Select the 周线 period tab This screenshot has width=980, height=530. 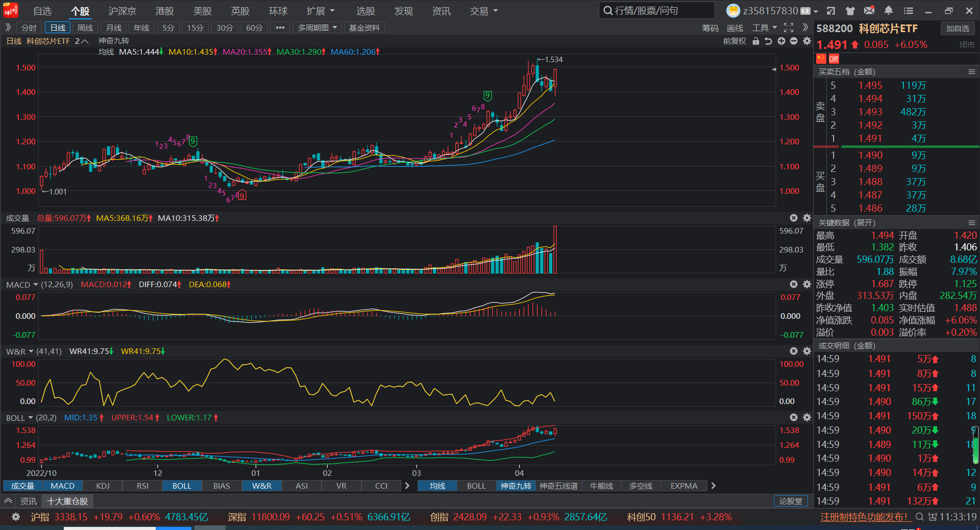click(x=85, y=28)
